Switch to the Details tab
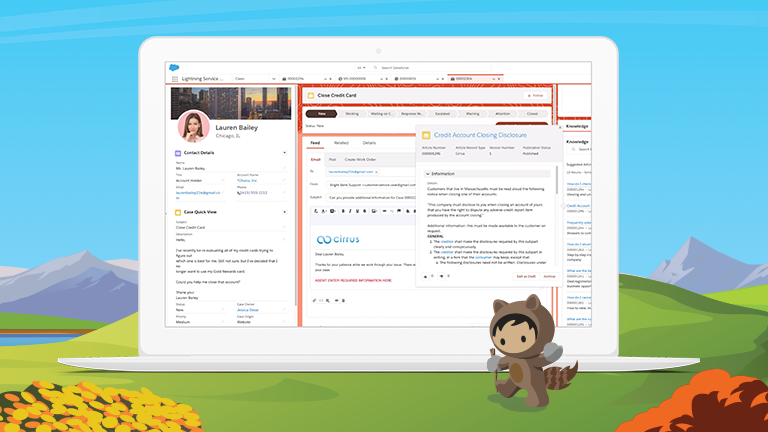 [369, 143]
